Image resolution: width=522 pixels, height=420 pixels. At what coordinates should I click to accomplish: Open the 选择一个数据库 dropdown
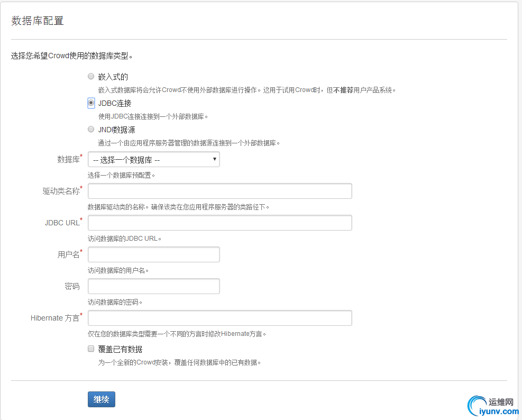(x=153, y=160)
